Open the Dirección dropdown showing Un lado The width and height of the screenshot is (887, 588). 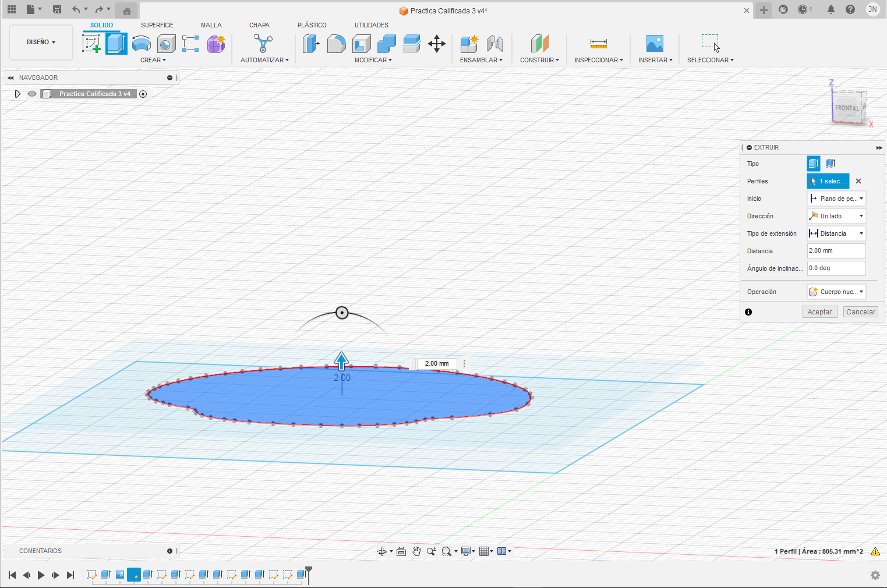836,216
